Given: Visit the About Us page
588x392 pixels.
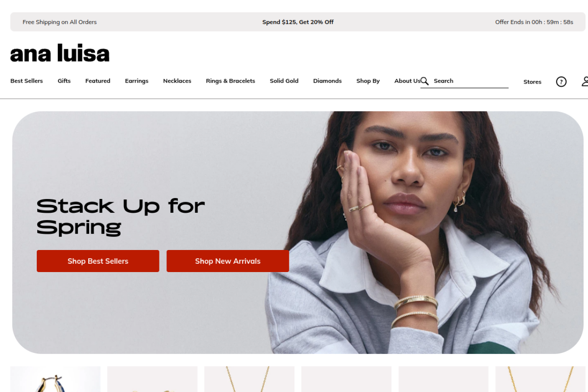Looking at the screenshot, I should tap(407, 81).
